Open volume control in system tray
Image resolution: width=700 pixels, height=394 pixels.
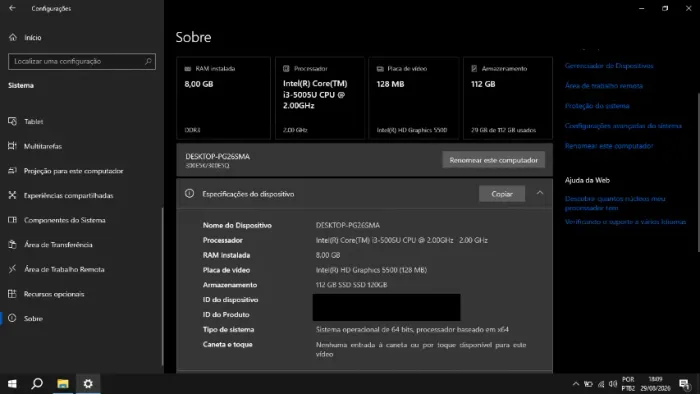click(613, 384)
